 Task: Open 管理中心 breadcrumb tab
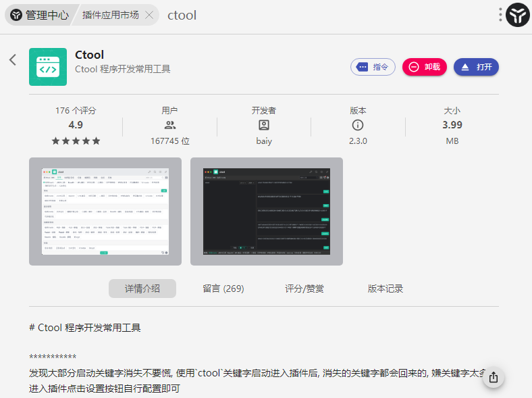[x=39, y=15]
